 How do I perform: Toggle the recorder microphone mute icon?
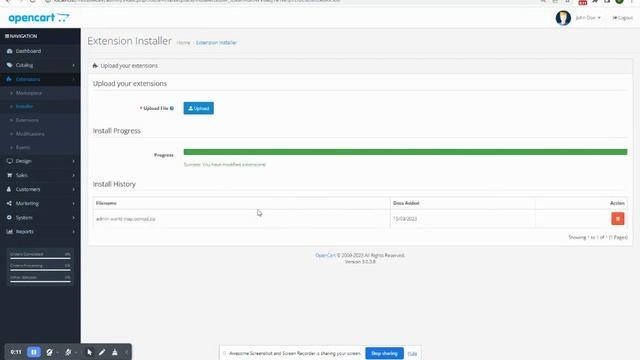(x=68, y=352)
